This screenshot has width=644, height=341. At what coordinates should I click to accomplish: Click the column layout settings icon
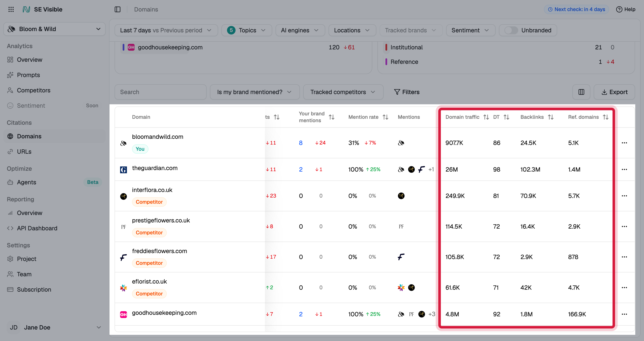click(581, 92)
